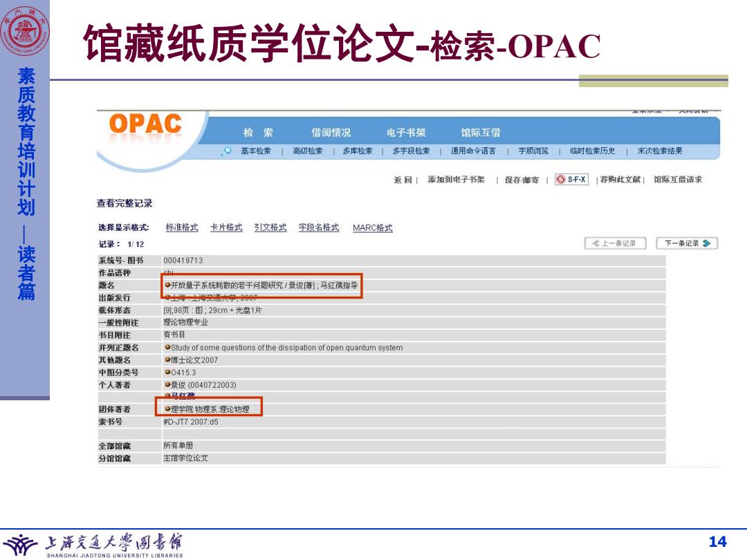
Task: Click the green arrow on 下一条记录
Action: (706, 243)
